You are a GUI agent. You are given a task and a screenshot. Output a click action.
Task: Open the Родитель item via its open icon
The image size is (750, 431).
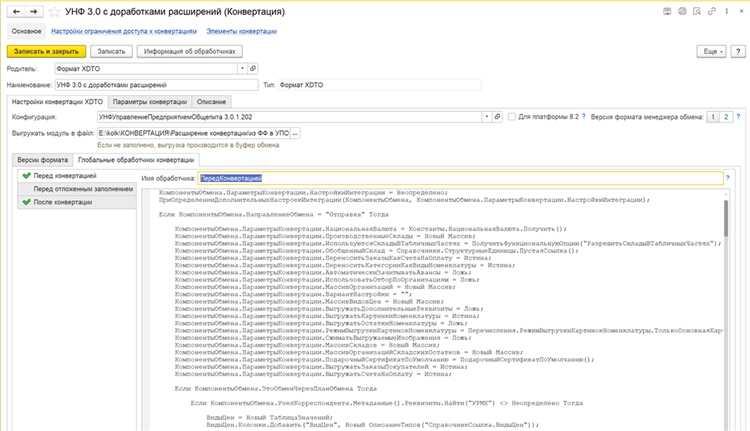click(x=253, y=68)
